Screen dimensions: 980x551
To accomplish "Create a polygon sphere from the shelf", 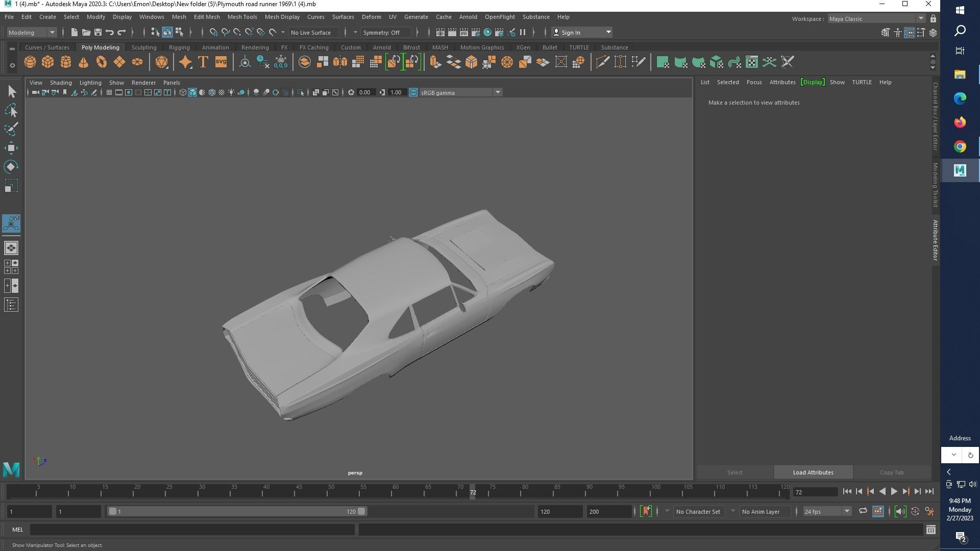I will (x=30, y=62).
